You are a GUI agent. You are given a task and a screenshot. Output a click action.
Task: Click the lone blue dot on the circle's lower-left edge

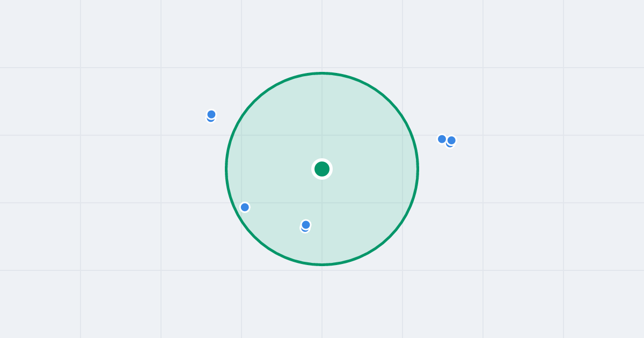point(245,207)
